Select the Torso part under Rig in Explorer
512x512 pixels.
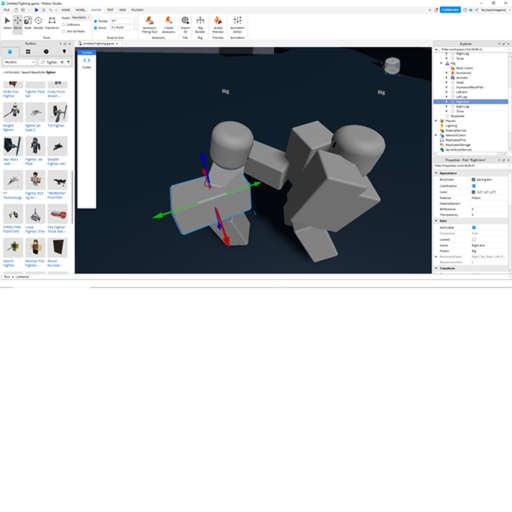(x=460, y=111)
